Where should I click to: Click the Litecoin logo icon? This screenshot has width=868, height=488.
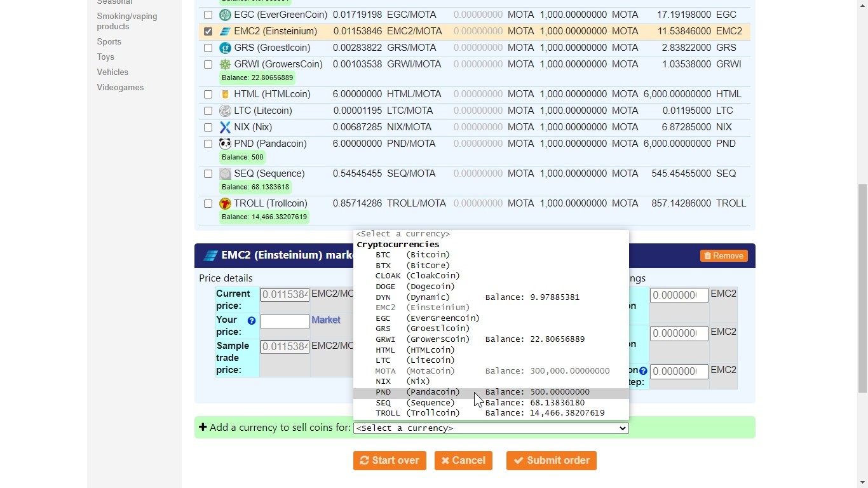pos(225,111)
